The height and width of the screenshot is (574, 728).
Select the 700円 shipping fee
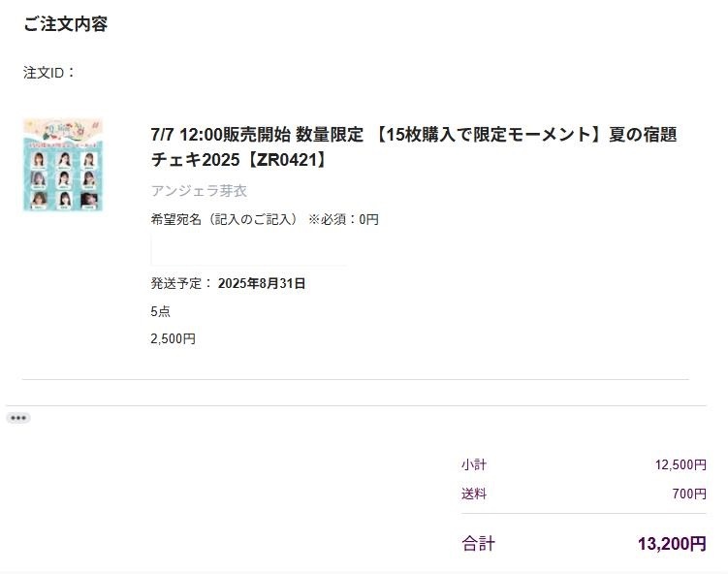tap(689, 494)
